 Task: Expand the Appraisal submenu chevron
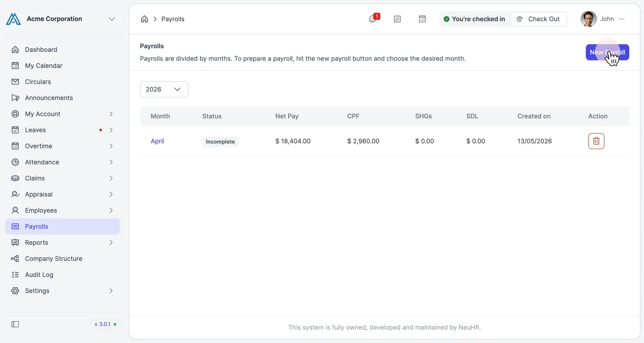point(111,194)
